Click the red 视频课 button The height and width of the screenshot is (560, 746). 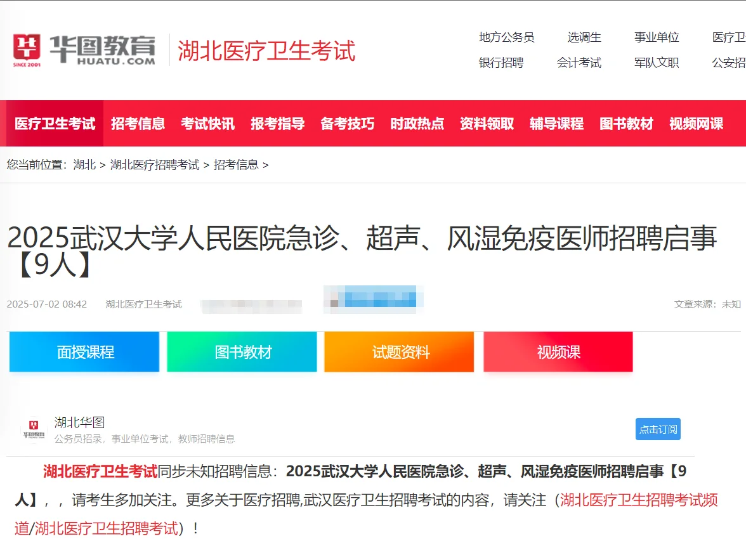point(558,351)
